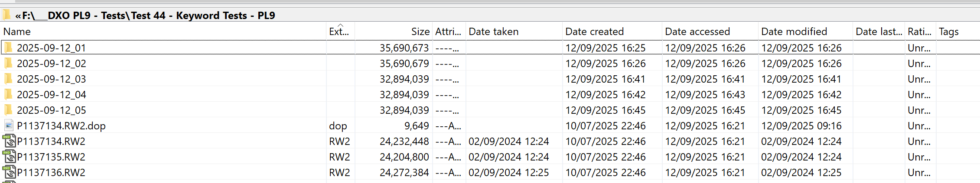The width and height of the screenshot is (980, 183).
Task: Click the P1137134.RW2.dop file icon
Action: (9, 126)
